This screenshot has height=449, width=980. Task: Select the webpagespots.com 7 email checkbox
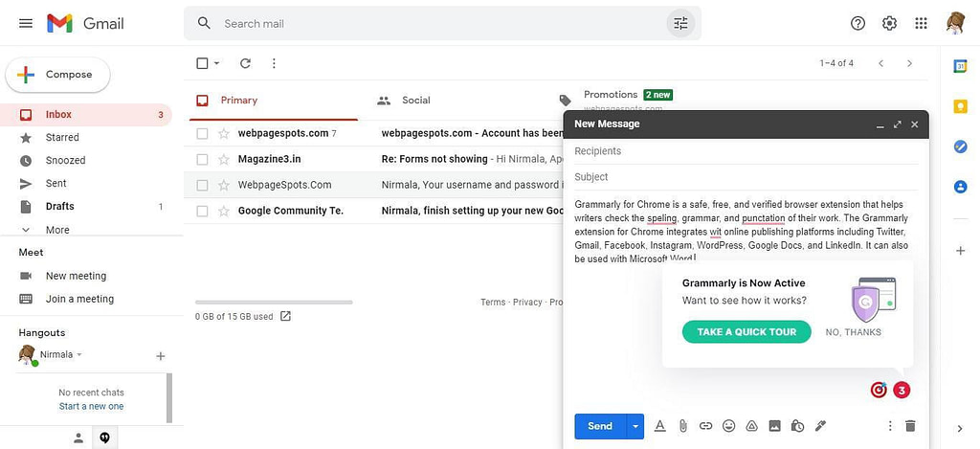tap(202, 133)
